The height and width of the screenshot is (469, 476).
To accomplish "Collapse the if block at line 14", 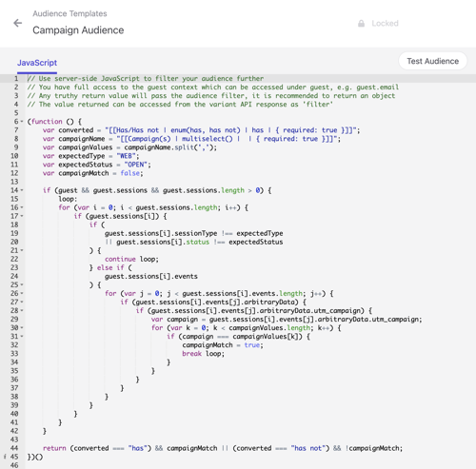I will (22, 190).
